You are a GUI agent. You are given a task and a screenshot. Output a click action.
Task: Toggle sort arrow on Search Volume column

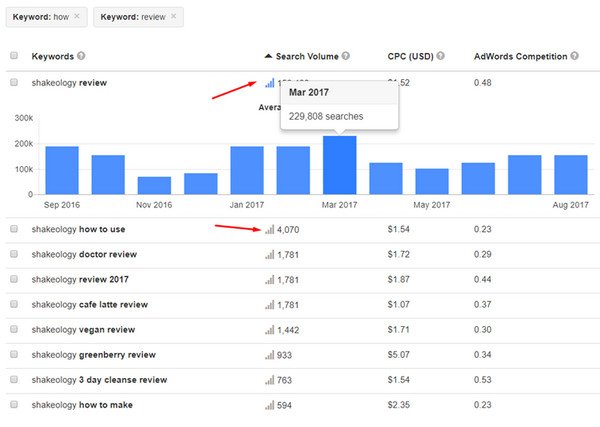268,56
